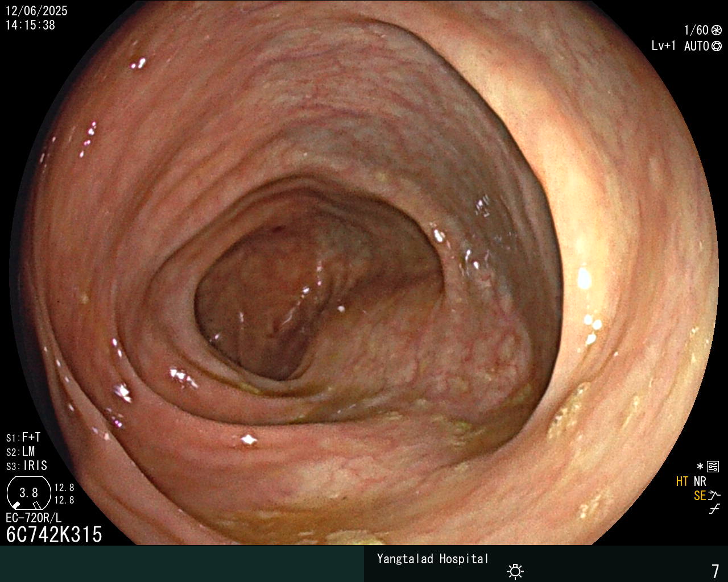The image size is (728, 582).
Task: Click the empty patient info field in footer
Action: 182,564
